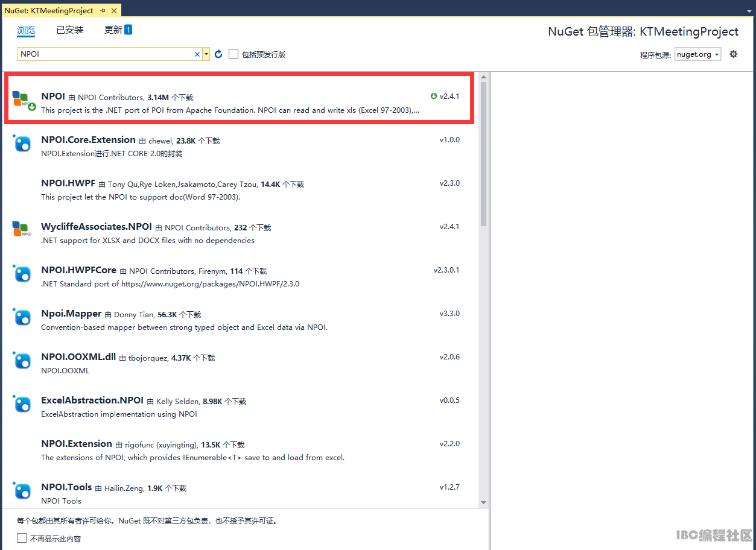The width and height of the screenshot is (756, 550).
Task: Switch to the 已安装 tab
Action: pos(70,30)
